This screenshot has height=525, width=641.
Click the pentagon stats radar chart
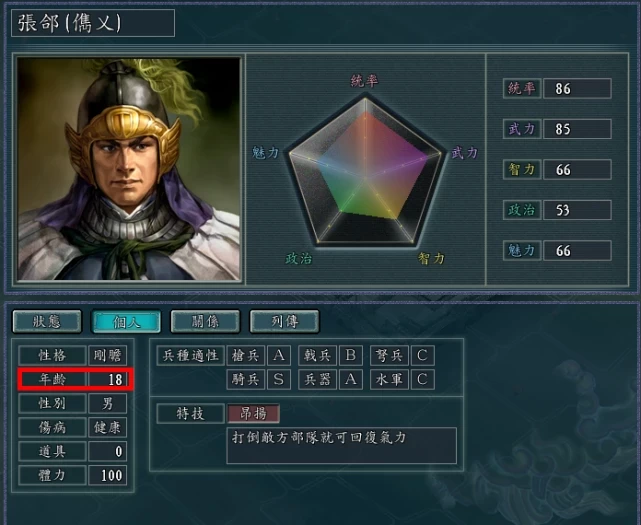(365, 171)
